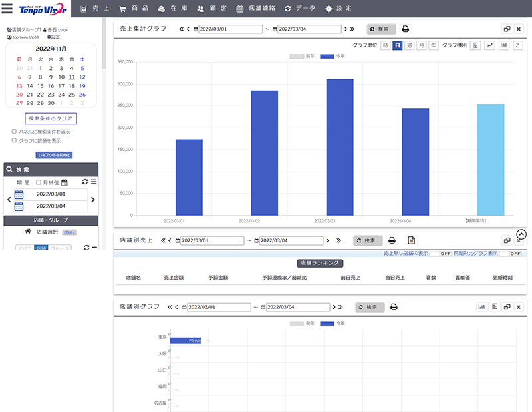Click レイアウトを初期化 button

click(54, 155)
